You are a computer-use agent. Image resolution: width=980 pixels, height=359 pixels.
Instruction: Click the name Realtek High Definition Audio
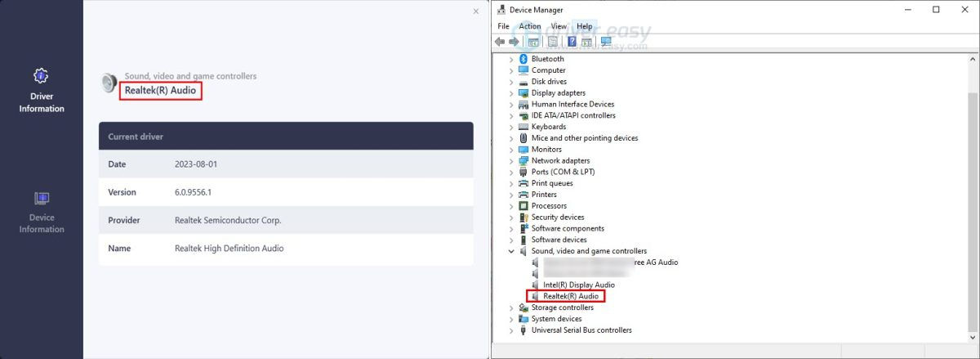point(229,248)
